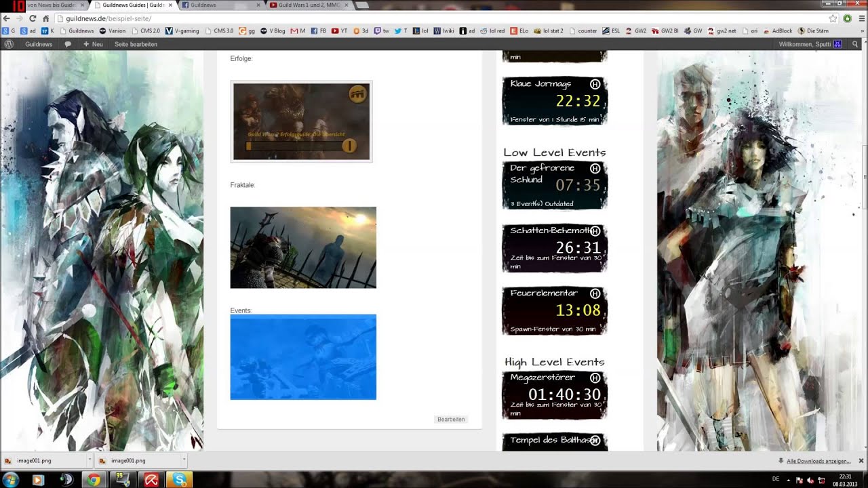This screenshot has width=868, height=488.
Task: Click the Feuerelementar 13:08 timer box
Action: pos(555,311)
